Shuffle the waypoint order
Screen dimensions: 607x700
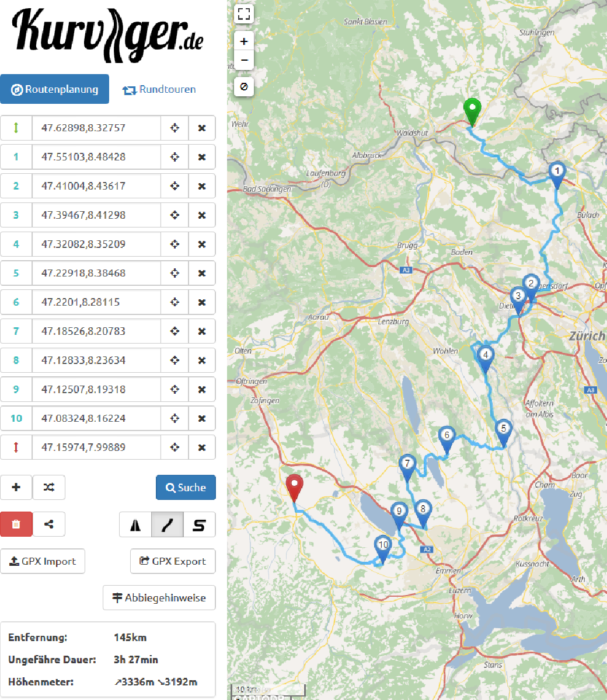pyautogui.click(x=49, y=488)
